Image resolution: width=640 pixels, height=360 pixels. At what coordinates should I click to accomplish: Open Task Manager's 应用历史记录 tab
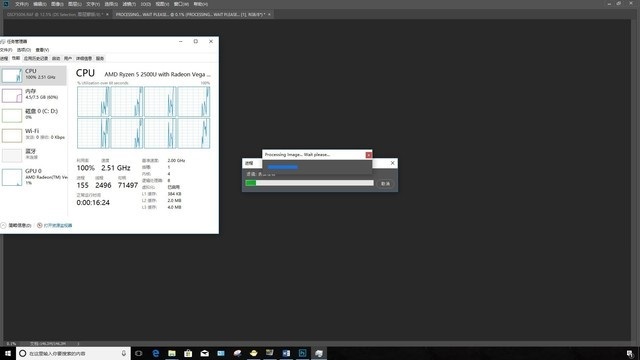pos(36,58)
